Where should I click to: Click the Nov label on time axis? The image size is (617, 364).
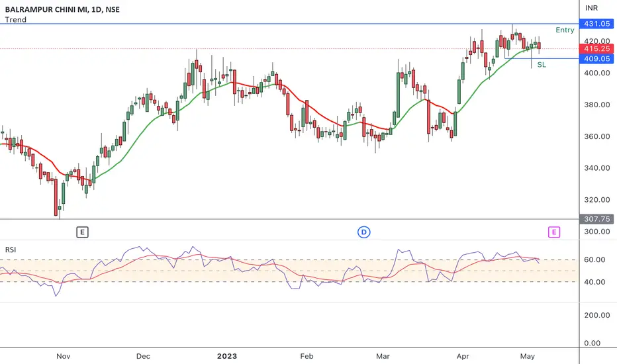[x=64, y=356]
